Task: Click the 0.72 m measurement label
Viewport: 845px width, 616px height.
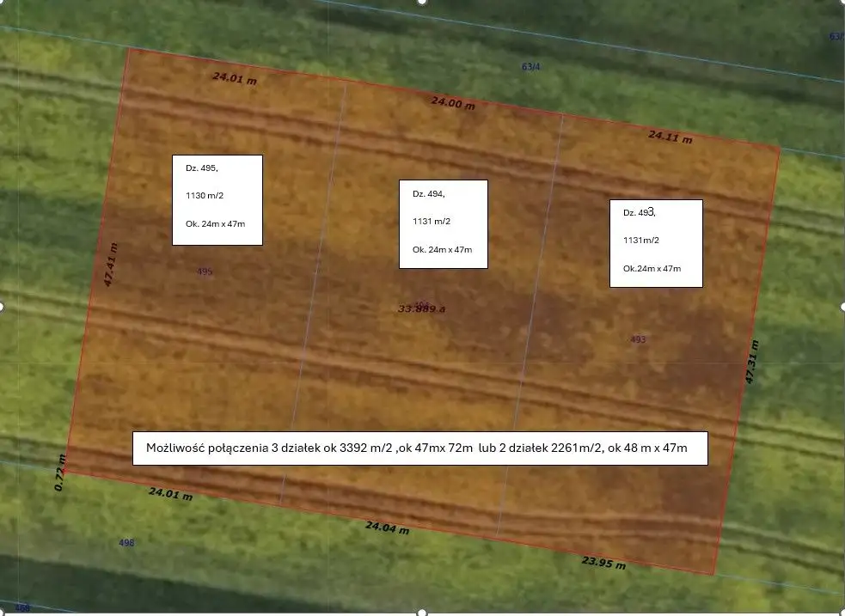Action: (x=59, y=473)
